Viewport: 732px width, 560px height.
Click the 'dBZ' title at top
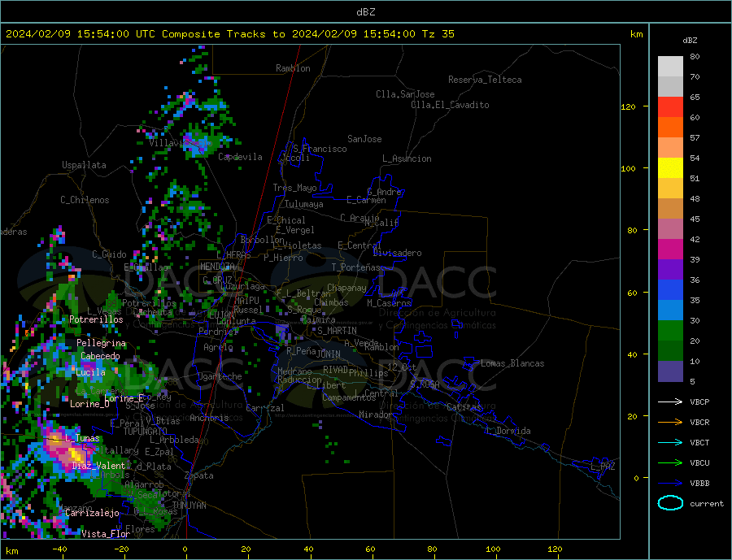coord(365,12)
